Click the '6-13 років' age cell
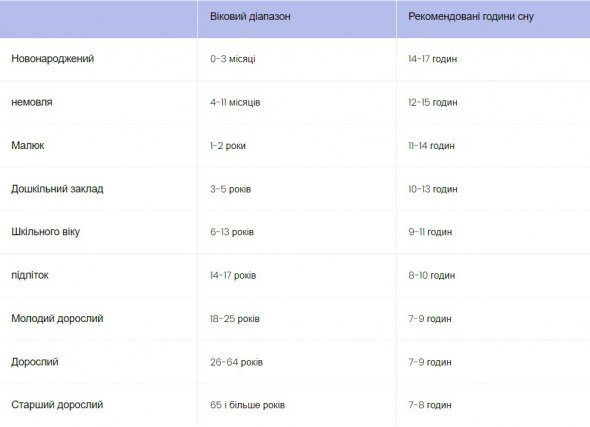590x427 pixels. tap(232, 232)
